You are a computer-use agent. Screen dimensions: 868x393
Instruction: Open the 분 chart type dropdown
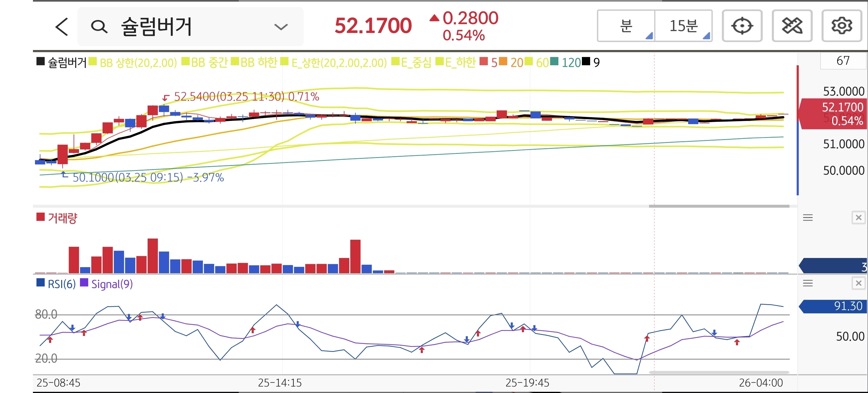click(626, 26)
